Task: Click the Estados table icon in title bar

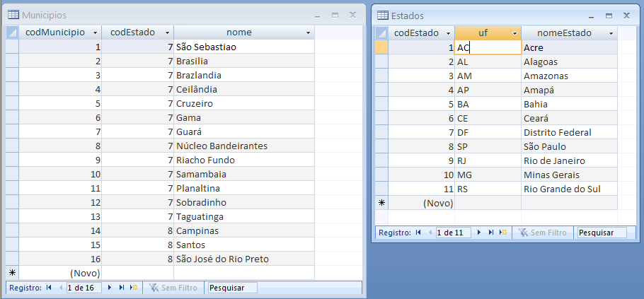Action: (383, 16)
